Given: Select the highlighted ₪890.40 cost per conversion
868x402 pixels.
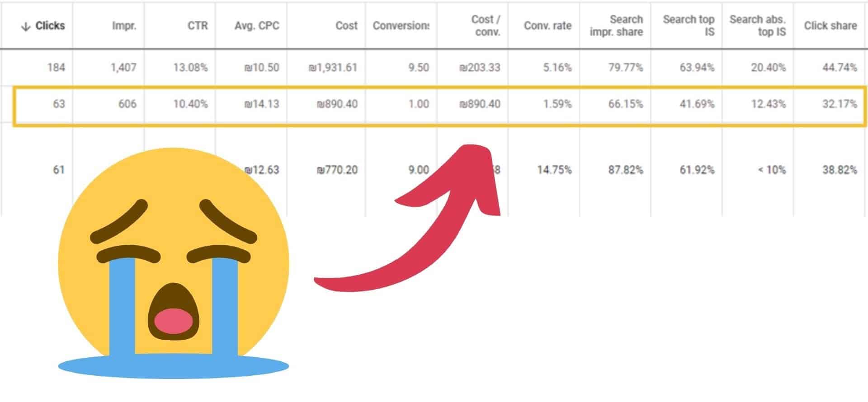Looking at the screenshot, I should 480,104.
